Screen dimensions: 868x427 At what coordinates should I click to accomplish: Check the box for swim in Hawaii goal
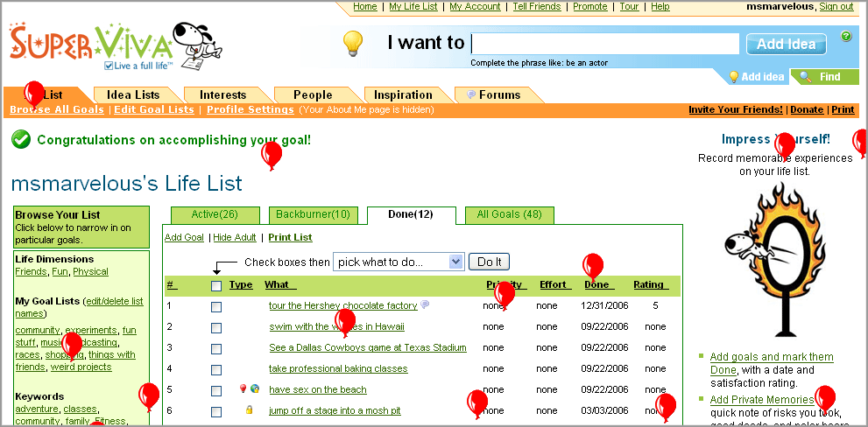[x=216, y=328]
